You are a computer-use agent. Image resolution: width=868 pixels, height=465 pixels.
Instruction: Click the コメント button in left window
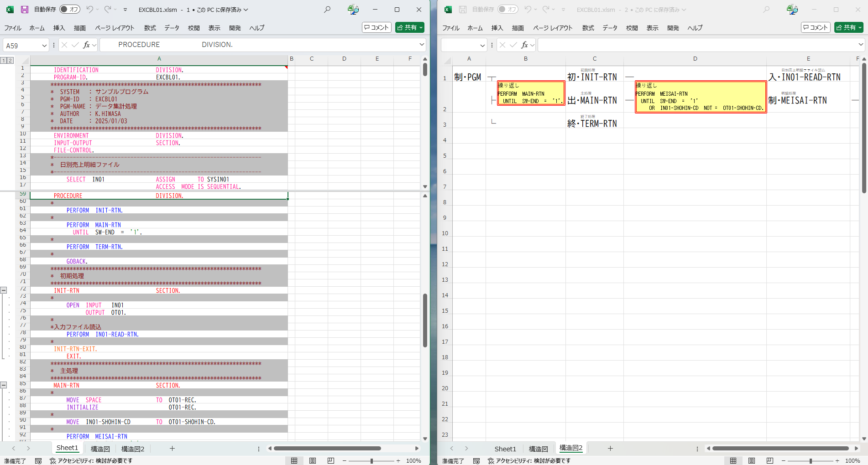[376, 27]
